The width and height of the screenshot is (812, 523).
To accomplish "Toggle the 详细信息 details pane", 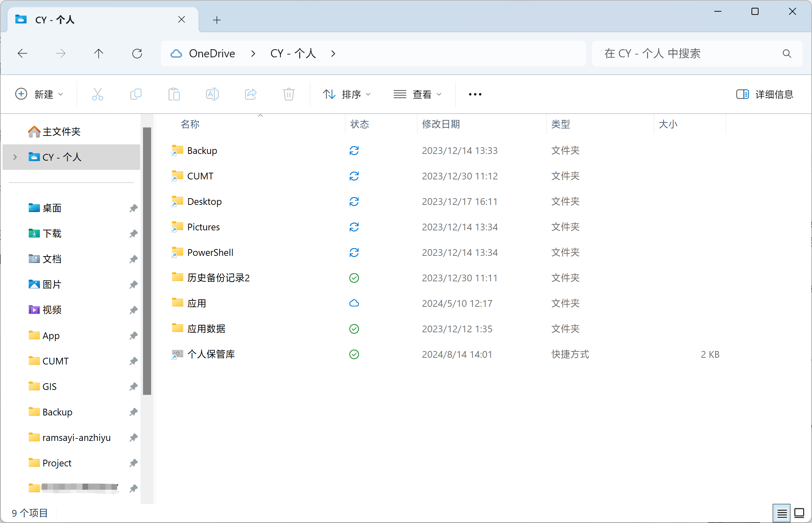I will tap(765, 94).
